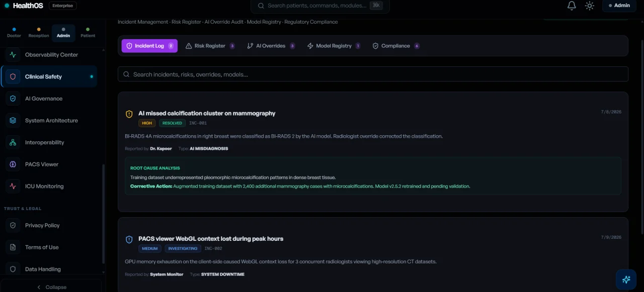This screenshot has height=292, width=644.
Task: Click the AI MISDIAGNOSIS type label
Action: coord(209,149)
